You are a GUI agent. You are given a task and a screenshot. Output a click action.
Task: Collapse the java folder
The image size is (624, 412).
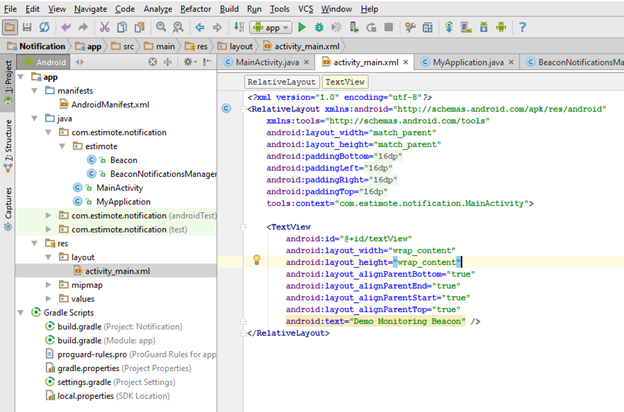35,119
